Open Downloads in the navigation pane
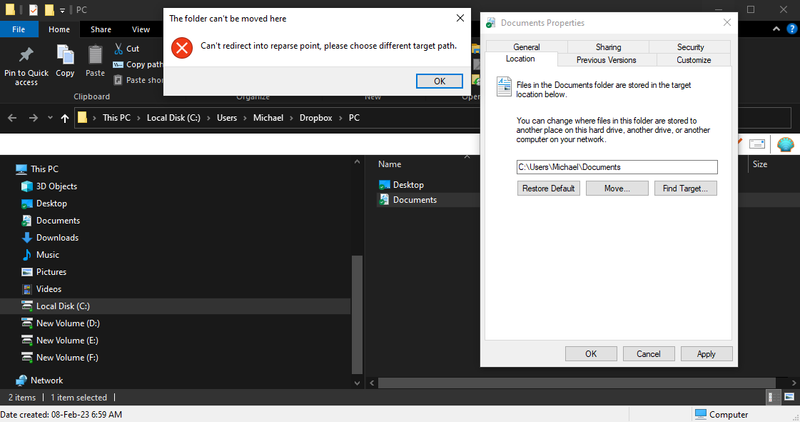 56,238
